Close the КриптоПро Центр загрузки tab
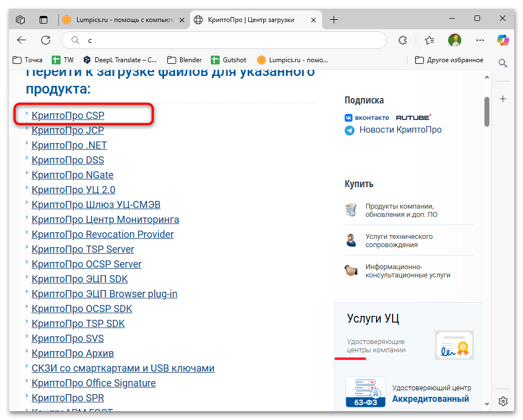 coord(313,20)
